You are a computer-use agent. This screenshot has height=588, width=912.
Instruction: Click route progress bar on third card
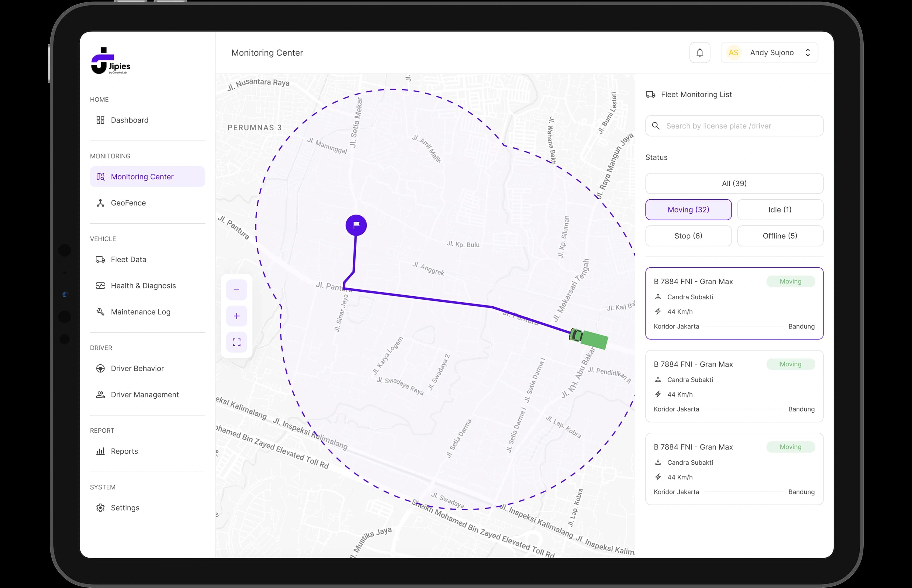pos(744,492)
